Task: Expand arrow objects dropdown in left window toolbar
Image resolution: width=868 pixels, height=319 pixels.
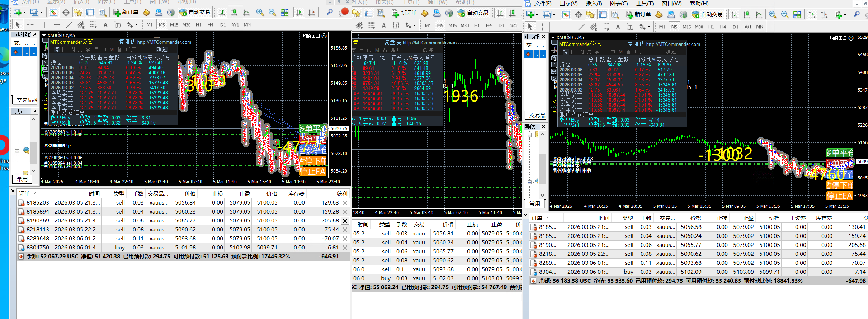Action: [x=136, y=25]
